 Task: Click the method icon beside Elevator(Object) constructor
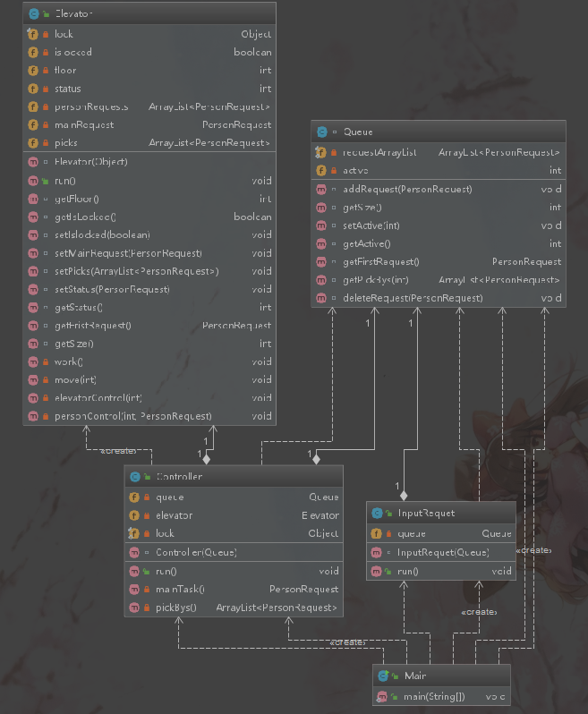coord(33,162)
